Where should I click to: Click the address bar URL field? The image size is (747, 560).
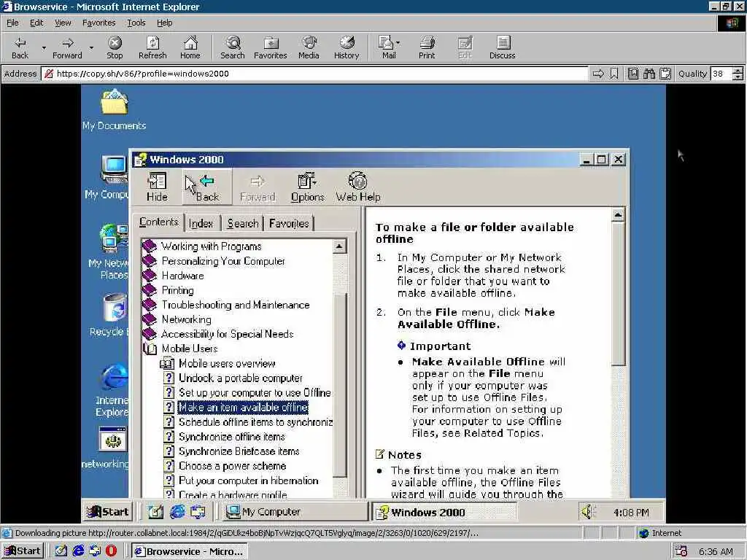coord(314,74)
